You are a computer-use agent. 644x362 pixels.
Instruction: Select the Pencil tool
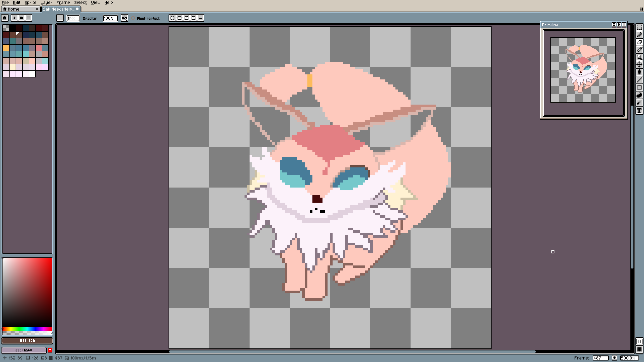(639, 35)
